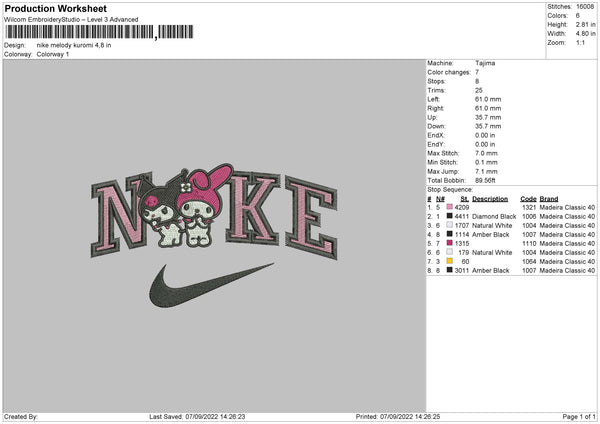Click the Min Stitch value '0.1 mm'

pos(486,162)
